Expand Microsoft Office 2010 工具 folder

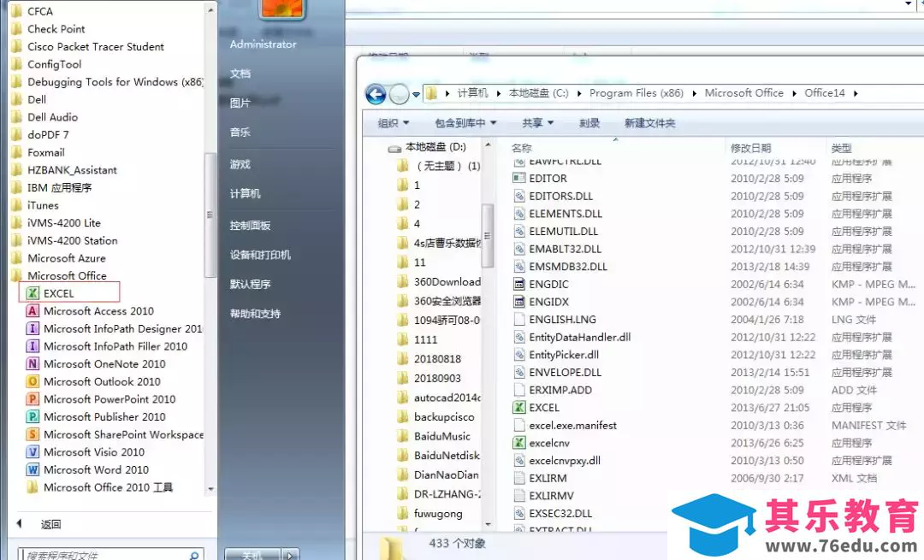100,487
